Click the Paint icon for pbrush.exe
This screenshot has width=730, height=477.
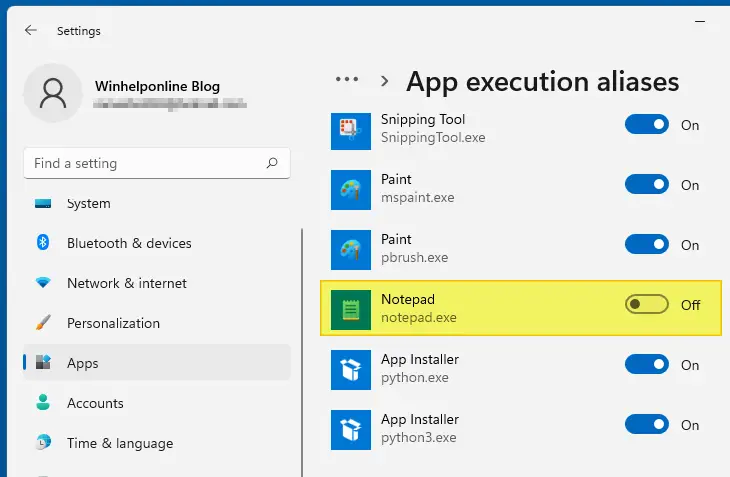[351, 250]
